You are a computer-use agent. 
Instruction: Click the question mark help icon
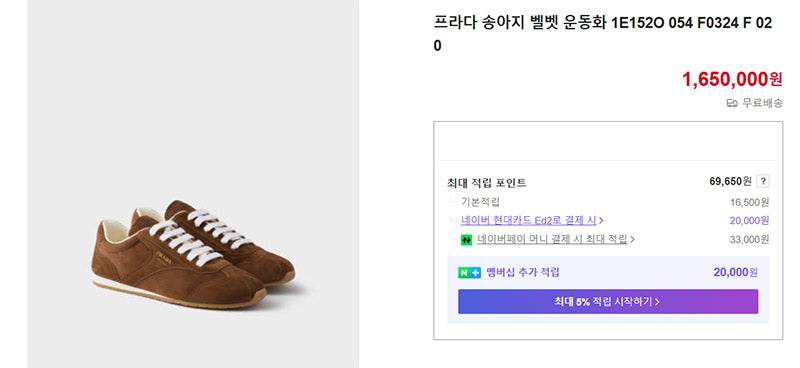click(763, 181)
